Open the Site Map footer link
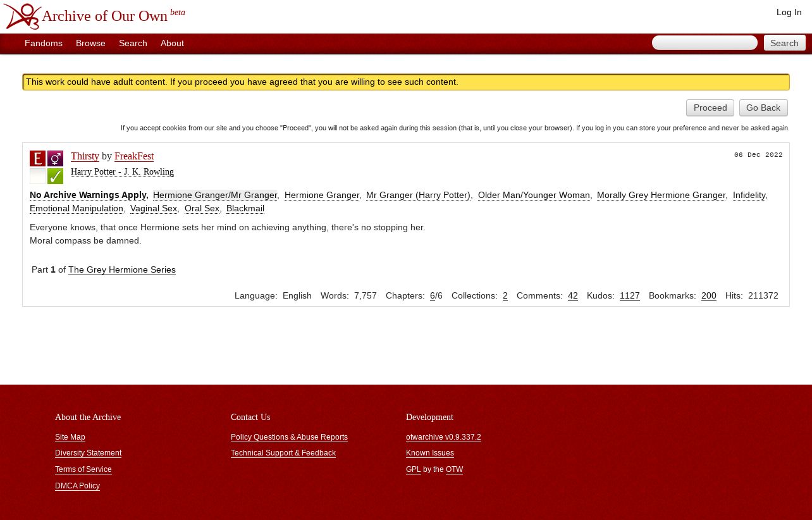The height and width of the screenshot is (520, 812). point(70,437)
